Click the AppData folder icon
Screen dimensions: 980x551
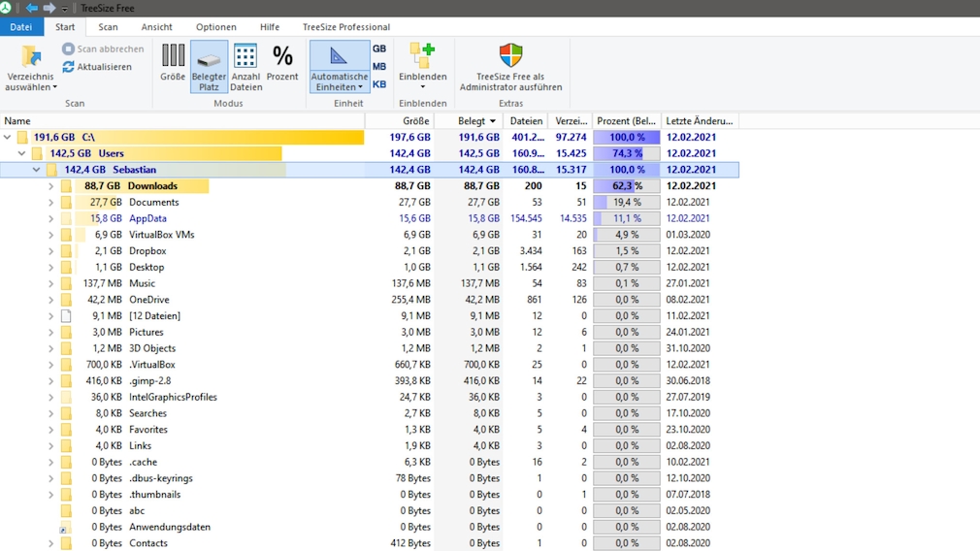pyautogui.click(x=66, y=218)
